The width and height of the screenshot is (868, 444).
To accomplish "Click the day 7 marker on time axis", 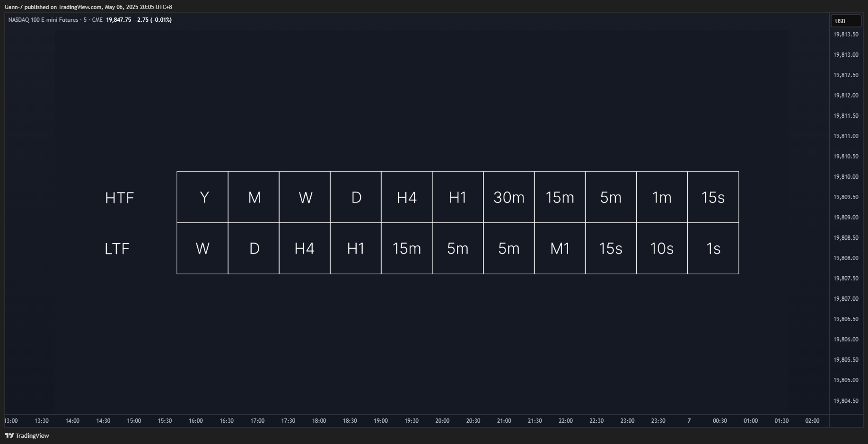I will point(689,421).
